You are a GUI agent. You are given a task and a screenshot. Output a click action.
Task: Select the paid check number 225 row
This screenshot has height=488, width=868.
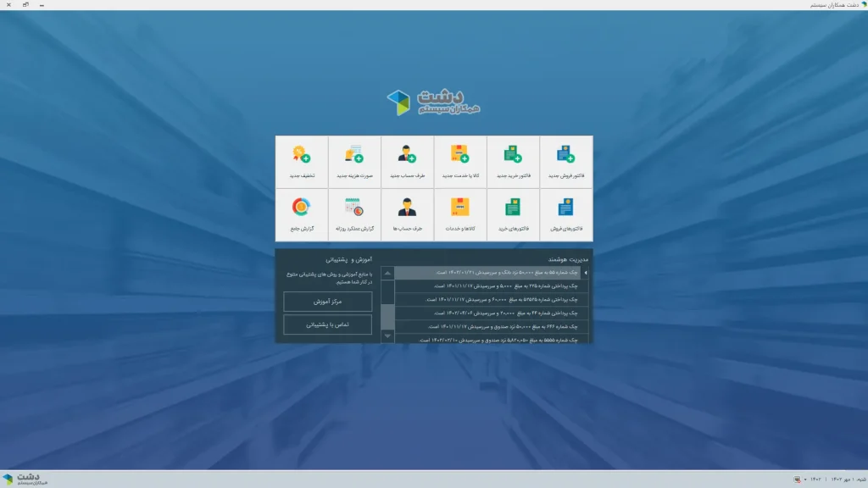pyautogui.click(x=487, y=286)
